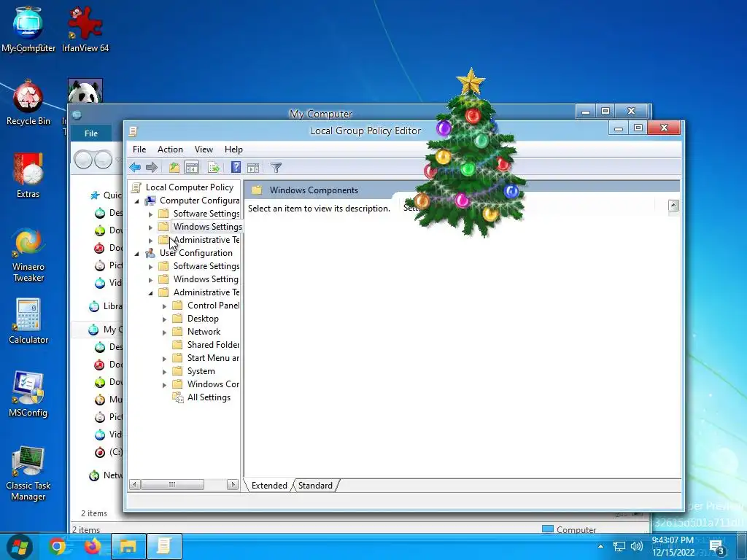Collapse Administrative Templates under User Configuration
Screen dimensions: 747x560
(x=150, y=293)
